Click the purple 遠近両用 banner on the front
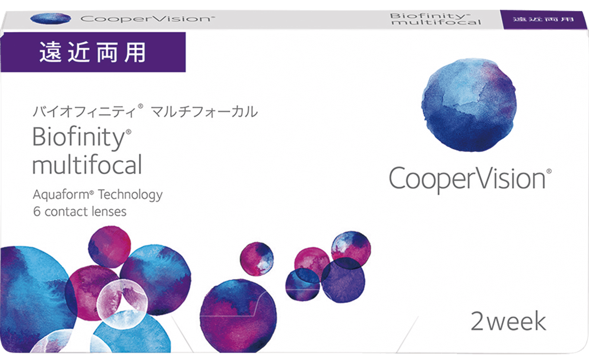Image resolution: width=589 pixels, height=364 pixels. 93,52
